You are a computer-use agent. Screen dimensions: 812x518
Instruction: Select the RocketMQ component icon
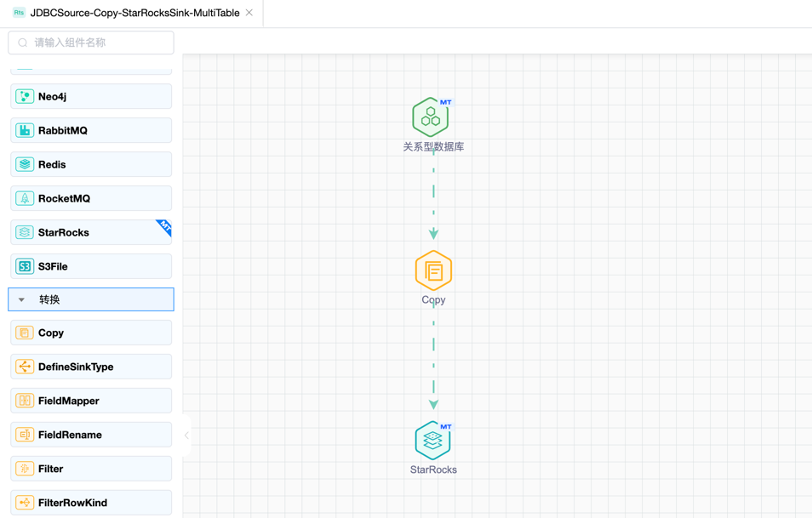(25, 199)
